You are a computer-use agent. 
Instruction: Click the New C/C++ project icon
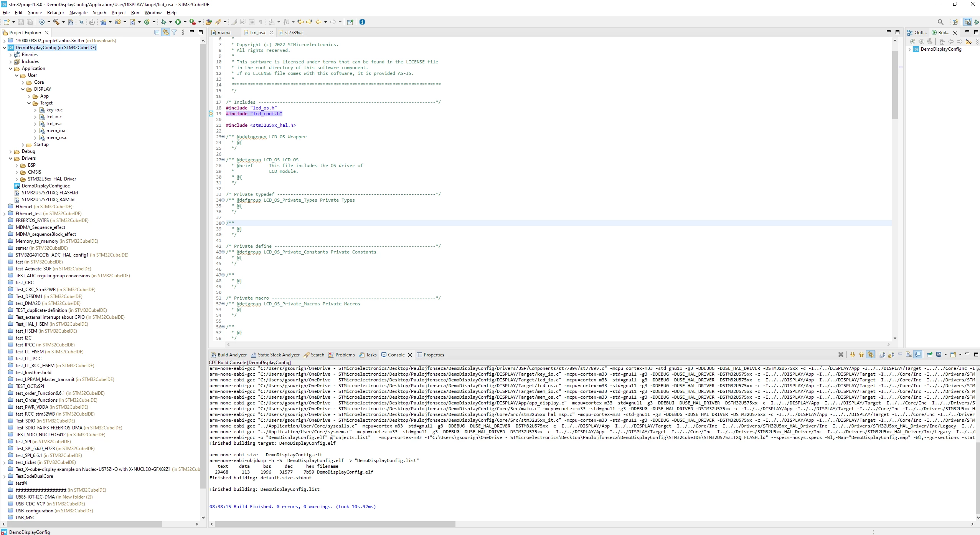point(104,22)
